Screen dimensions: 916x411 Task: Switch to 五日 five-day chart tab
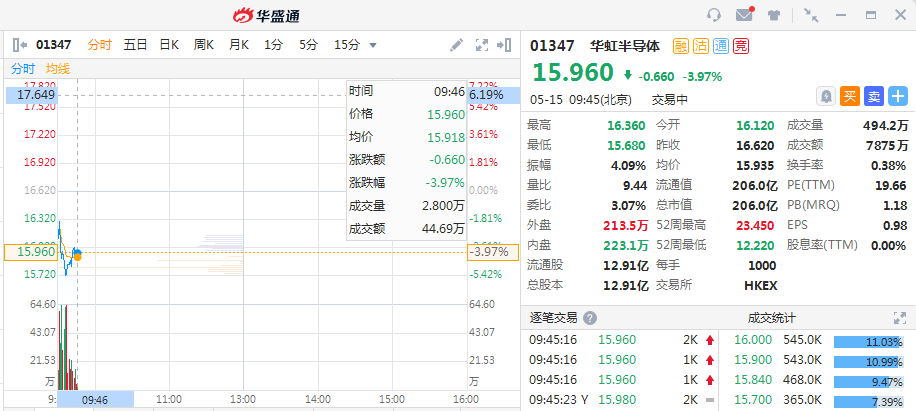[x=135, y=45]
